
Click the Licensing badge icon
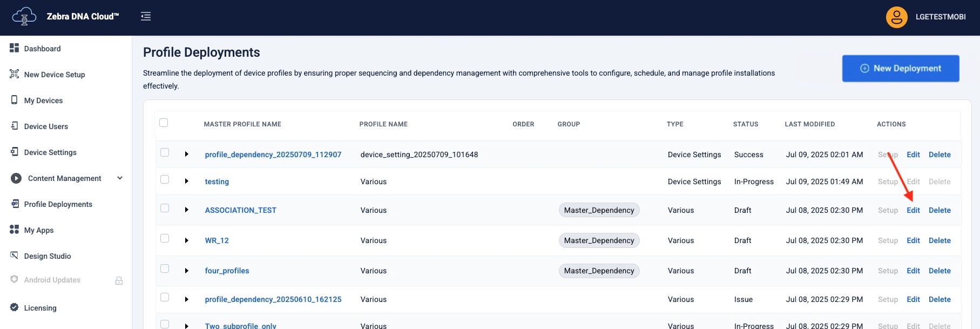point(15,307)
